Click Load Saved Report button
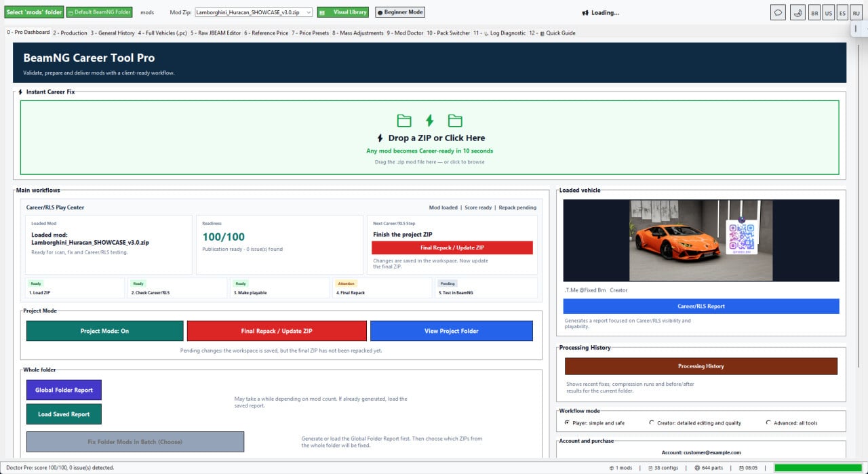Screen dimensions: 868x474 click(64, 414)
